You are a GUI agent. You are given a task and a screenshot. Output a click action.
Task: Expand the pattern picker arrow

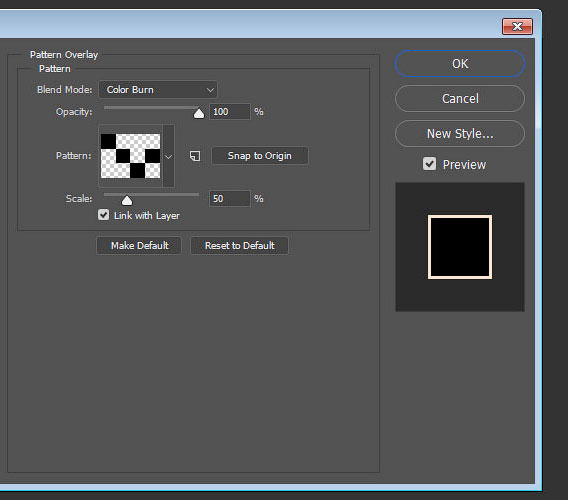click(168, 156)
